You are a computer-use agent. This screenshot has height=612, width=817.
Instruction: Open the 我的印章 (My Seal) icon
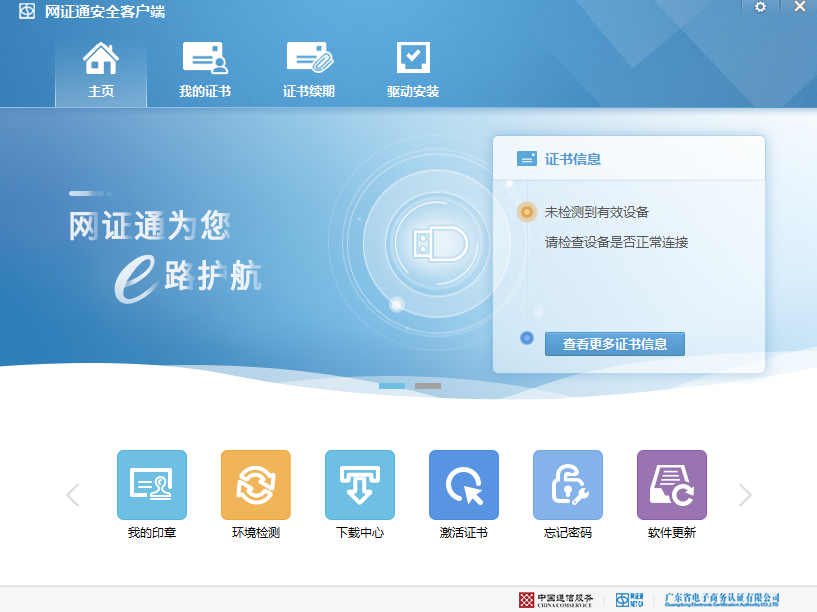(152, 485)
